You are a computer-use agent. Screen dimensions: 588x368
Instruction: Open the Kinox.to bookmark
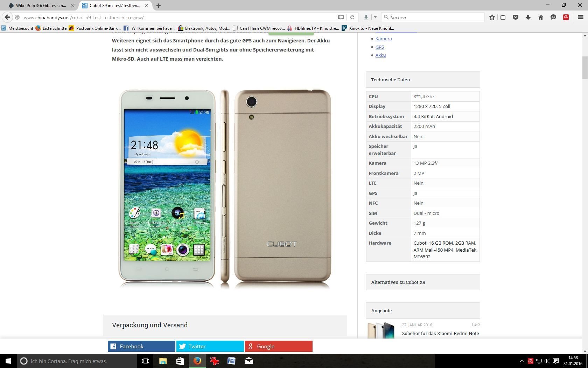[x=368, y=28]
